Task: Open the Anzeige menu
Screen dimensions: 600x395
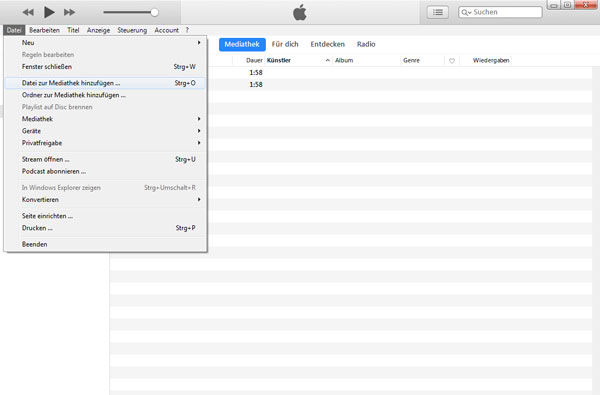Action: pyautogui.click(x=98, y=30)
